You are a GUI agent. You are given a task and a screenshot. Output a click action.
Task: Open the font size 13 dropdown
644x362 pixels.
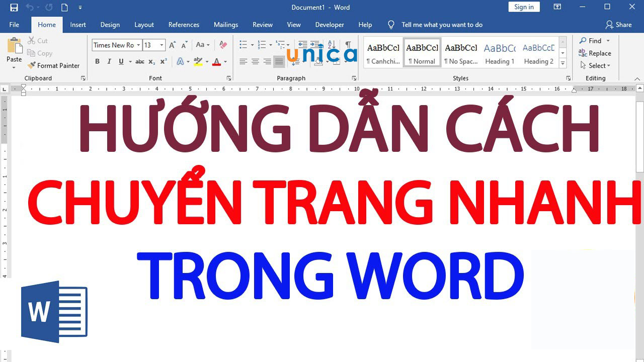click(x=162, y=45)
